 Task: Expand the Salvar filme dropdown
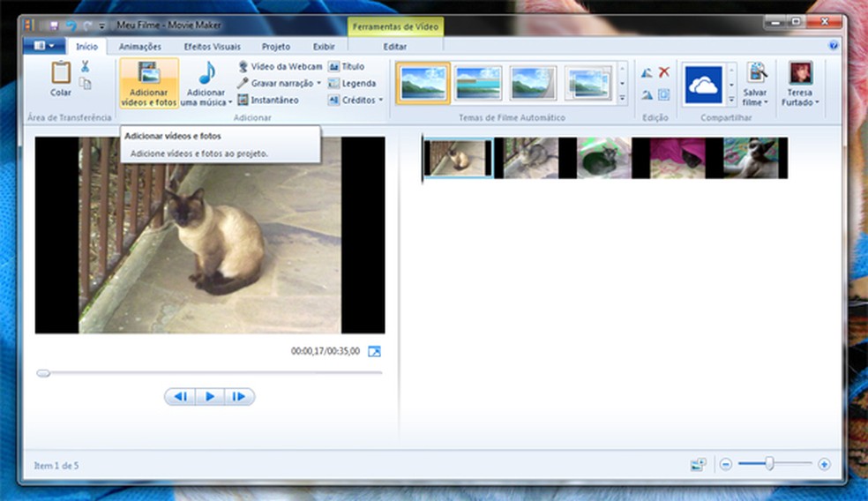point(765,102)
